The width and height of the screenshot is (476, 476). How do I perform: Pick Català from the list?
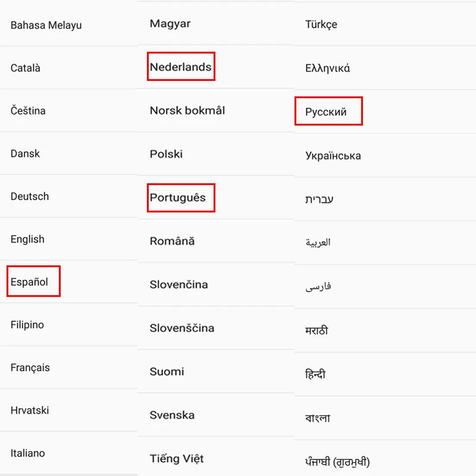[x=26, y=68]
